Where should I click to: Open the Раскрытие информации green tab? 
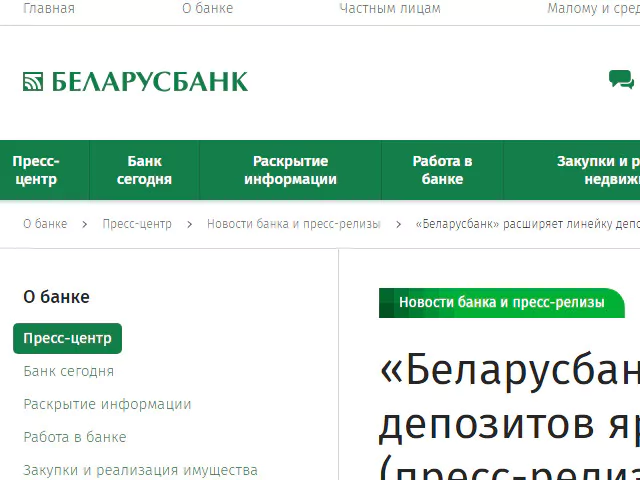tap(290, 170)
